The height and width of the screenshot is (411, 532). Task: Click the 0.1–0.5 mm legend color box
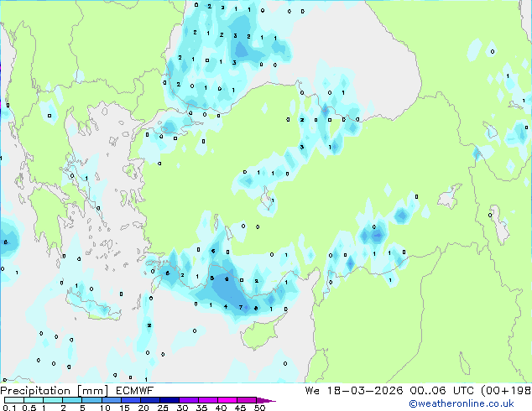tap(14, 400)
